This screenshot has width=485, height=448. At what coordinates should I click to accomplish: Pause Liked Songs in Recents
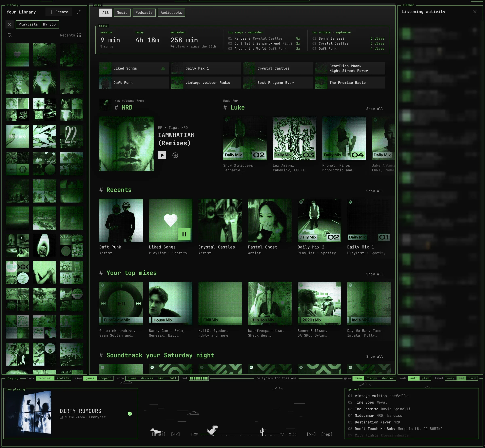[184, 234]
